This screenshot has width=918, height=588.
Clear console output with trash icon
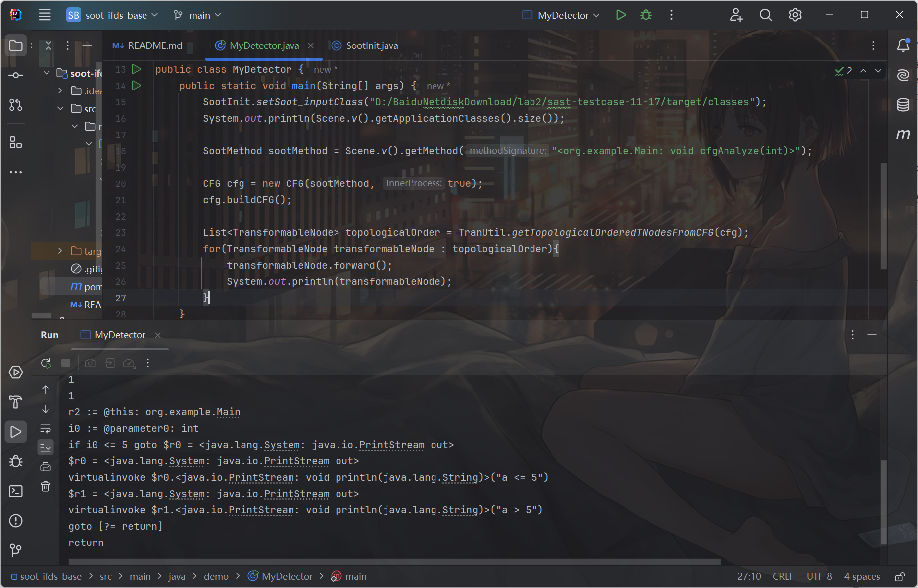[46, 487]
